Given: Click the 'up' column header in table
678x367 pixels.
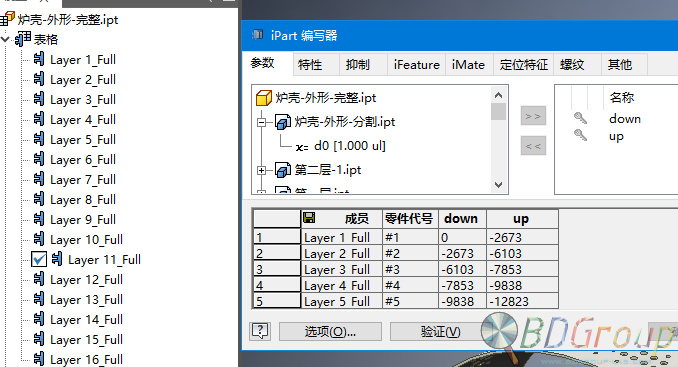Looking at the screenshot, I should (x=522, y=219).
